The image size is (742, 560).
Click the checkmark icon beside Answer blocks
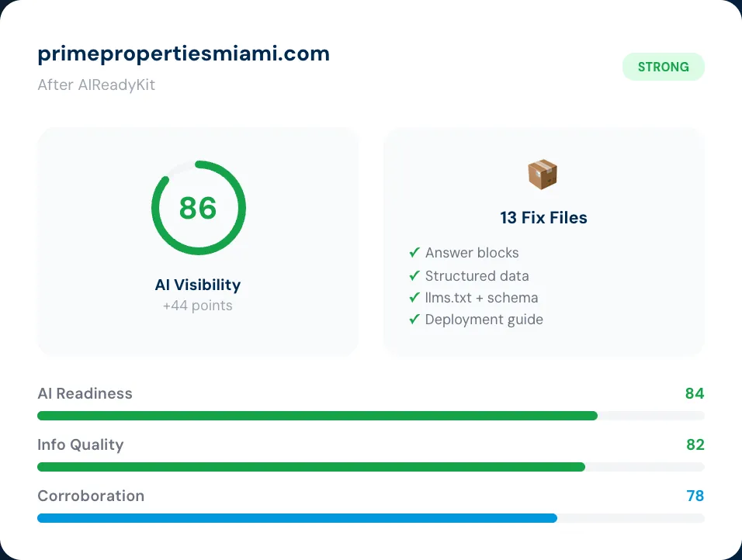point(414,253)
